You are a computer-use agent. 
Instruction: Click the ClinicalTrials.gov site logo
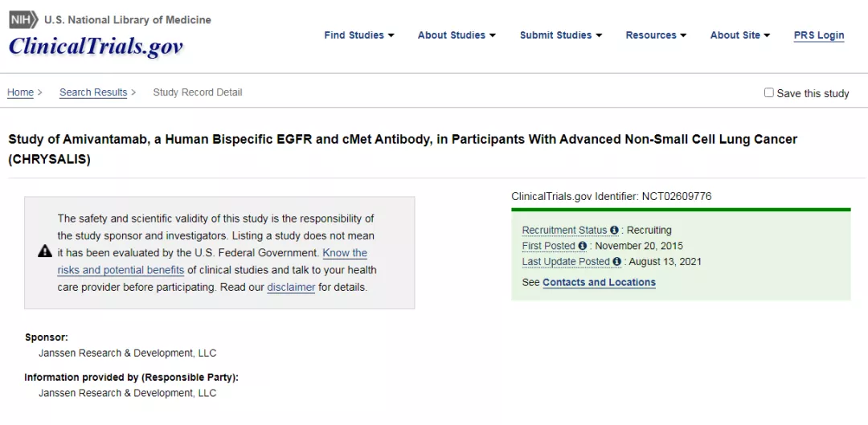coord(96,45)
